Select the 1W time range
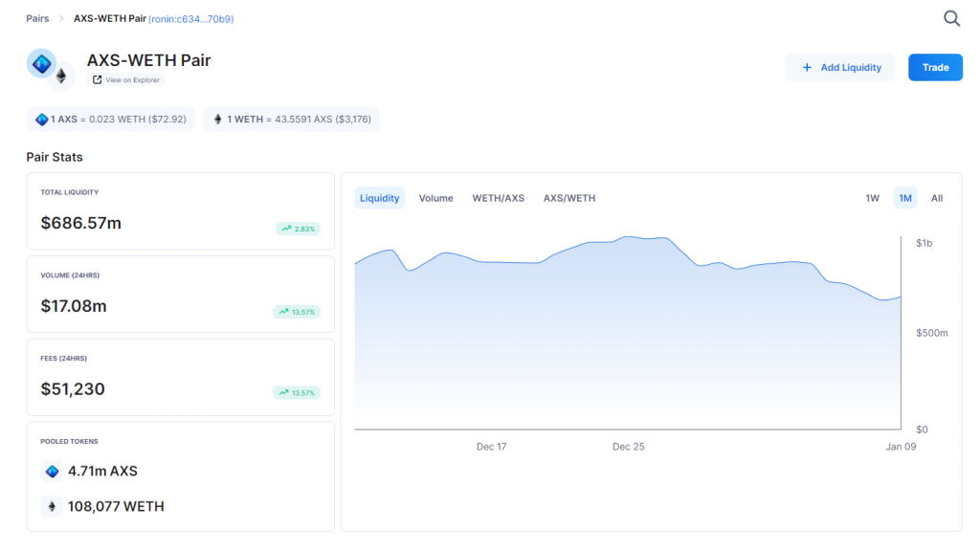This screenshot has height=550, width=980. pyautogui.click(x=872, y=198)
